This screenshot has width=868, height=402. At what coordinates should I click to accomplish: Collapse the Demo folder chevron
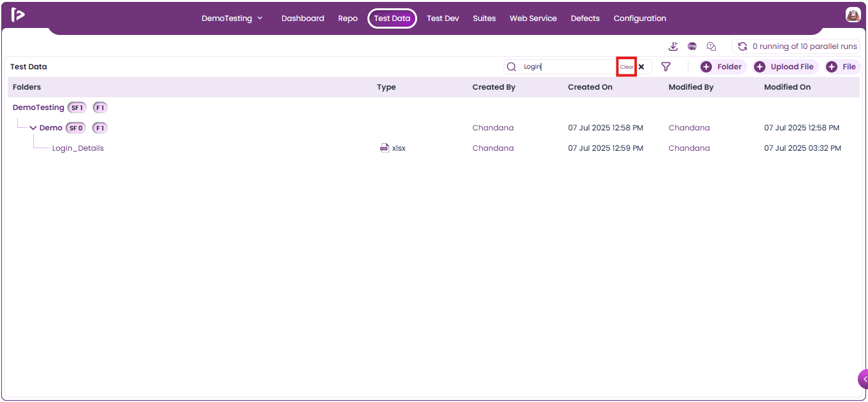pos(33,128)
